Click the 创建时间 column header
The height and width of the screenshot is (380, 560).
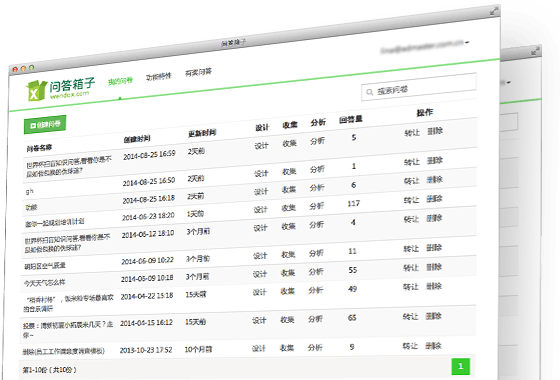click(x=137, y=139)
